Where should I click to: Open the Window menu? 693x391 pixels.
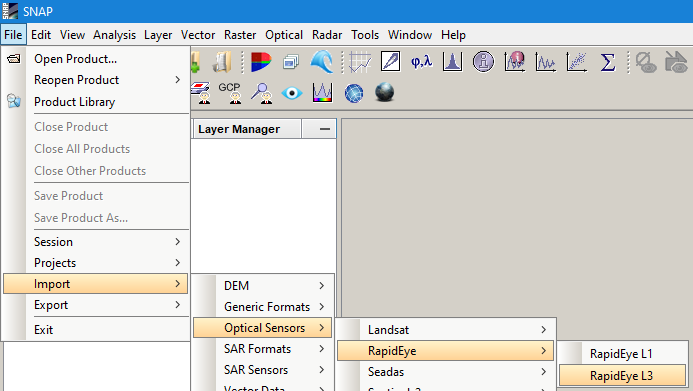point(410,35)
